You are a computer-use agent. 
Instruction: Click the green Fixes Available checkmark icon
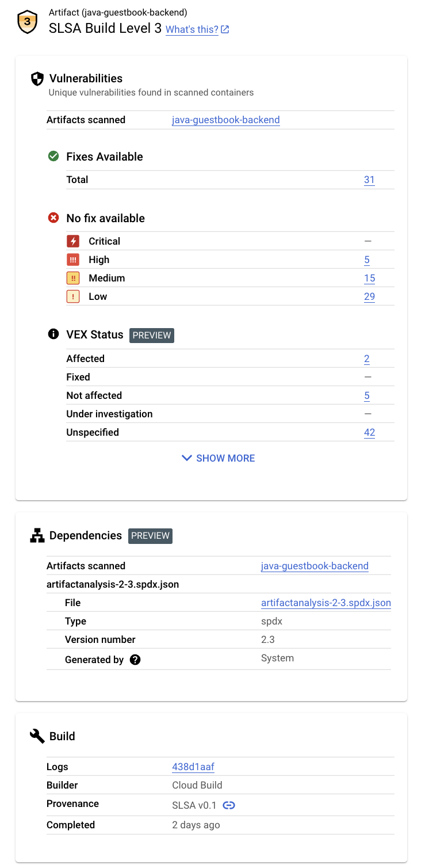(x=53, y=156)
